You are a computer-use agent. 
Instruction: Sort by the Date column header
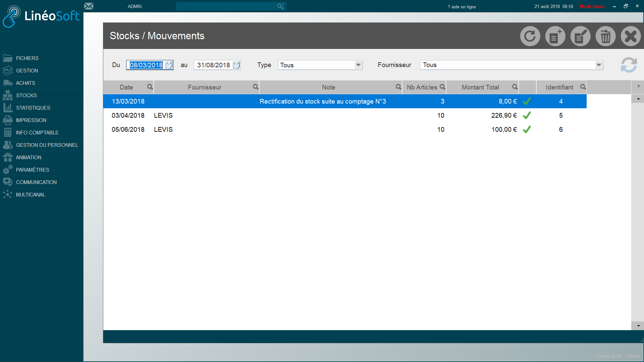point(126,87)
